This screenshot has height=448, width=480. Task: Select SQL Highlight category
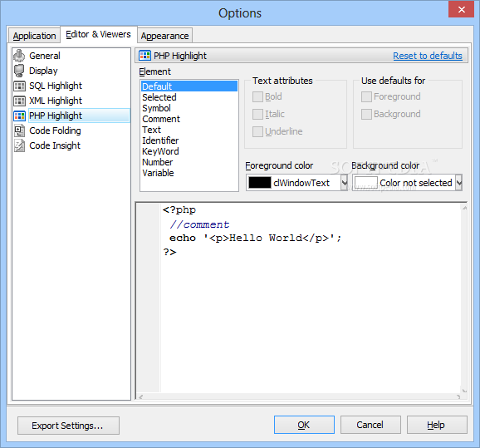(x=56, y=86)
